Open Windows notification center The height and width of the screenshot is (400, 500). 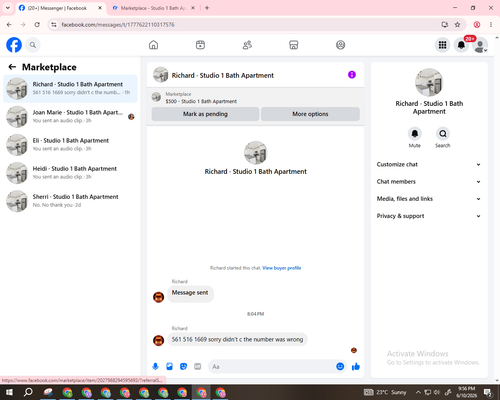pos(488,392)
